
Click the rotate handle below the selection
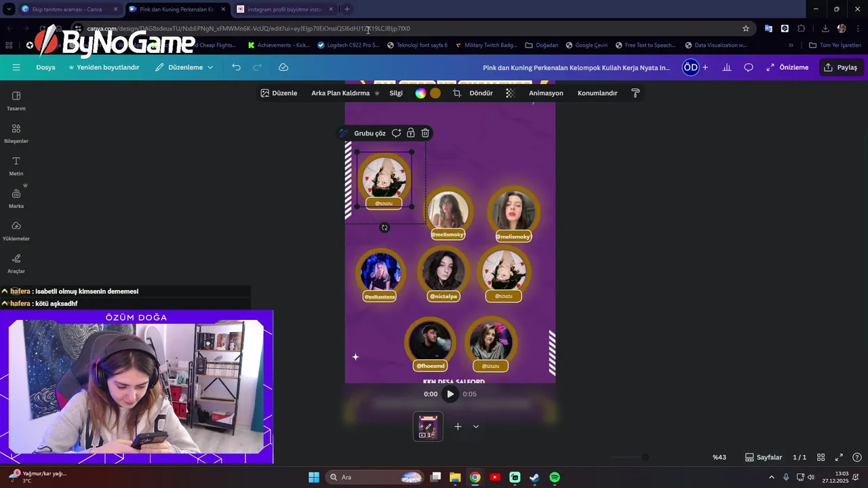pyautogui.click(x=384, y=228)
